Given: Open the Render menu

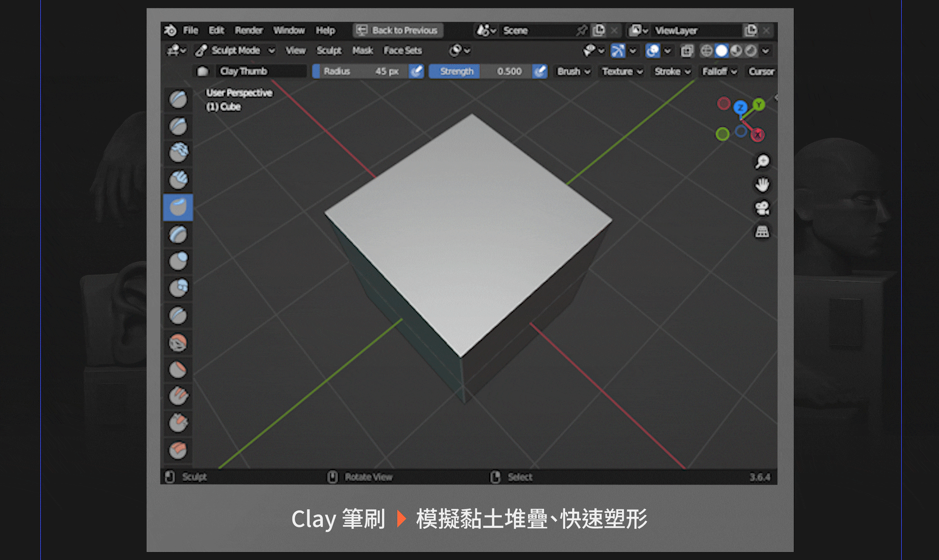Looking at the screenshot, I should coord(249,31).
